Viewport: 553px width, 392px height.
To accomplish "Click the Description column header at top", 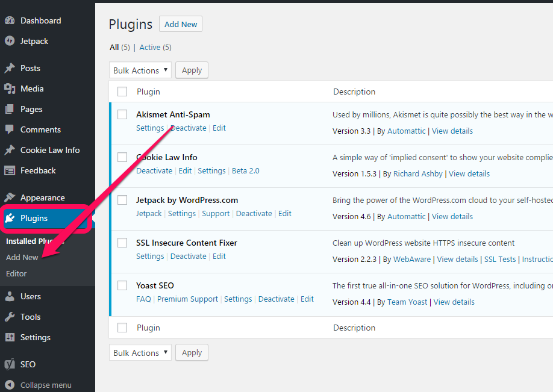I will pyautogui.click(x=354, y=92).
